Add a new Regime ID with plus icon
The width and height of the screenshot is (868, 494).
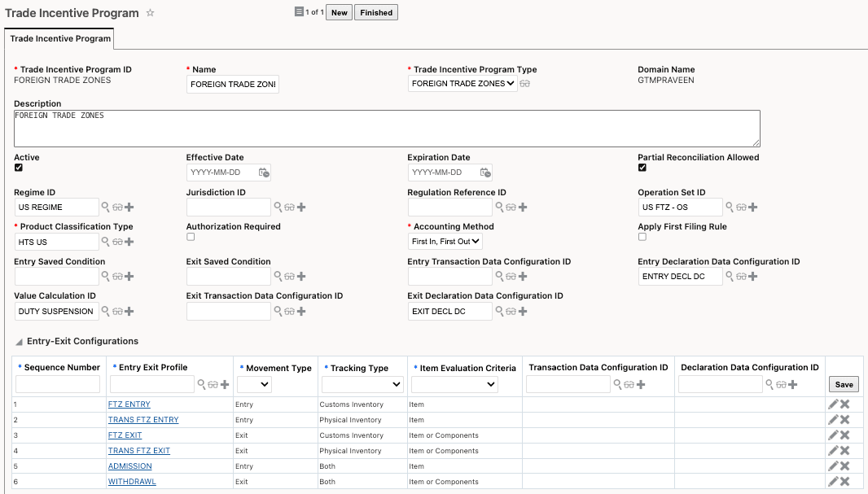click(129, 207)
